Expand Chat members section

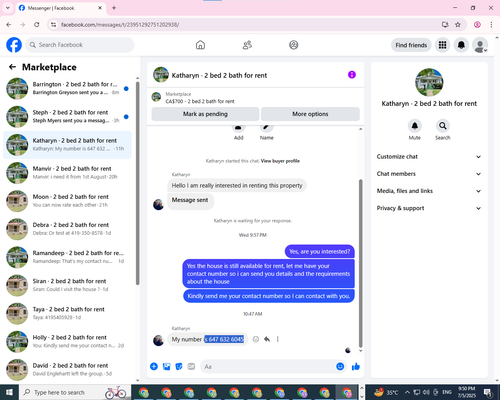click(x=429, y=174)
